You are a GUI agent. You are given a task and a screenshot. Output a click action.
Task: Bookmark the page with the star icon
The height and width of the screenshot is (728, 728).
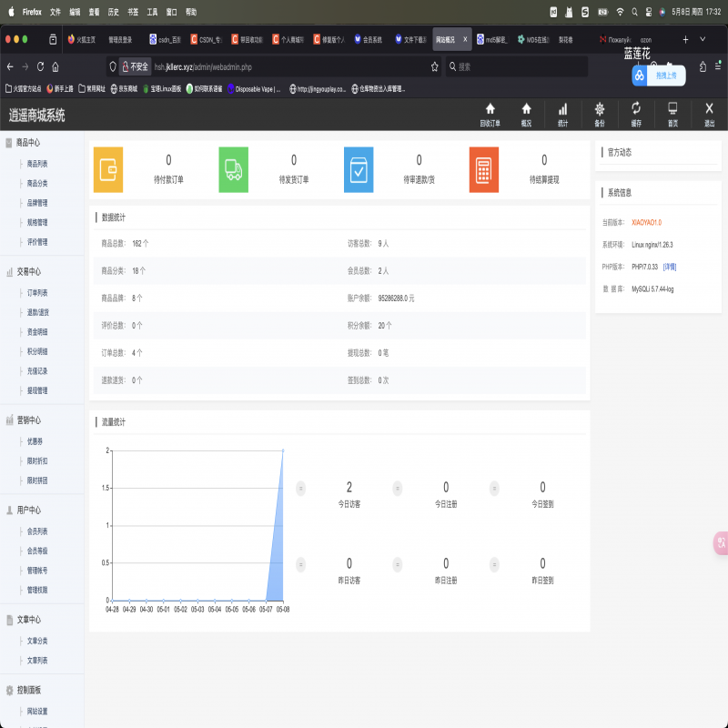tap(435, 66)
